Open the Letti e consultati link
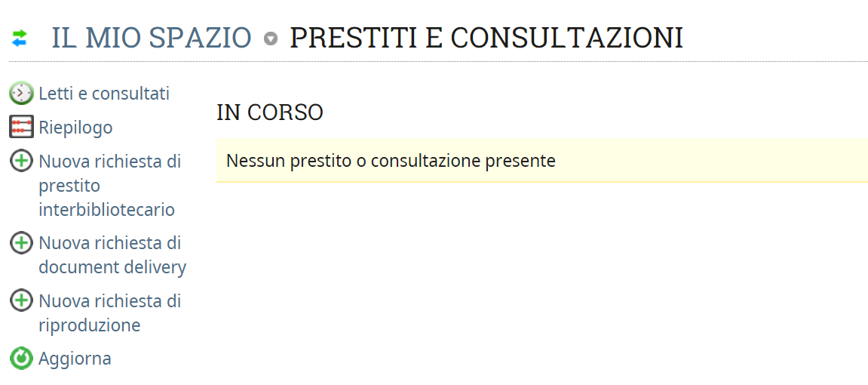The image size is (868, 385). point(104,94)
